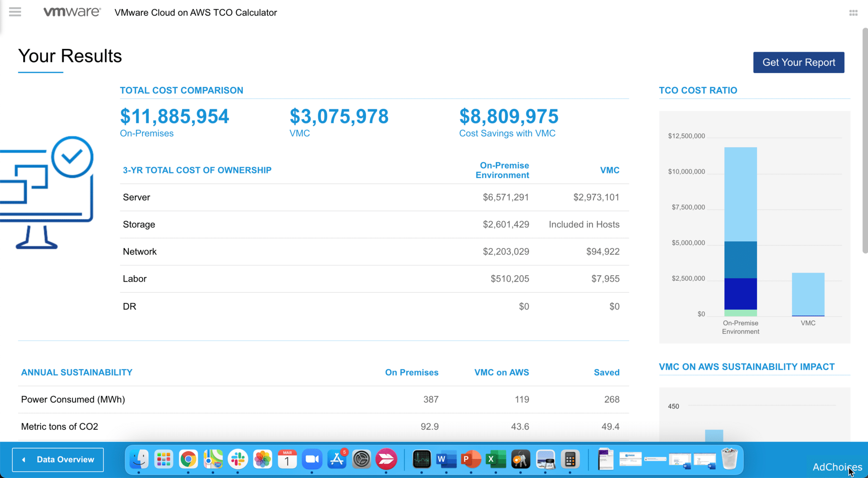Open Trash from the dock

[729, 459]
